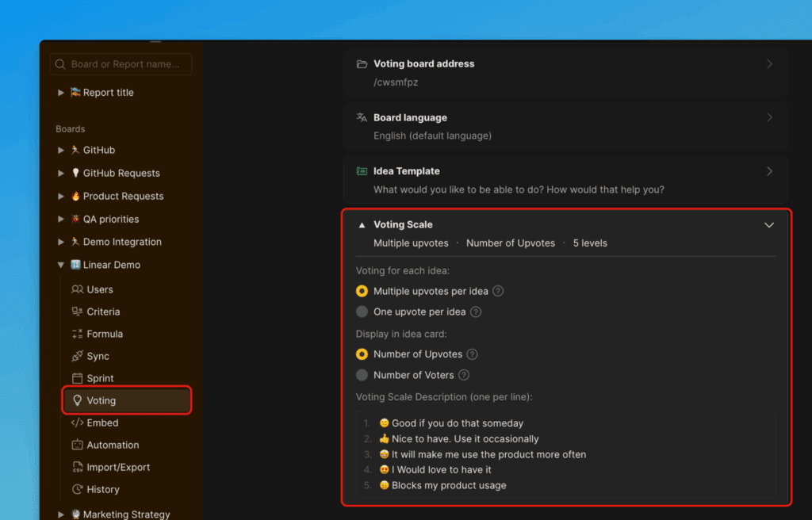
Task: Click the Board or Report name search field
Action: (x=121, y=64)
